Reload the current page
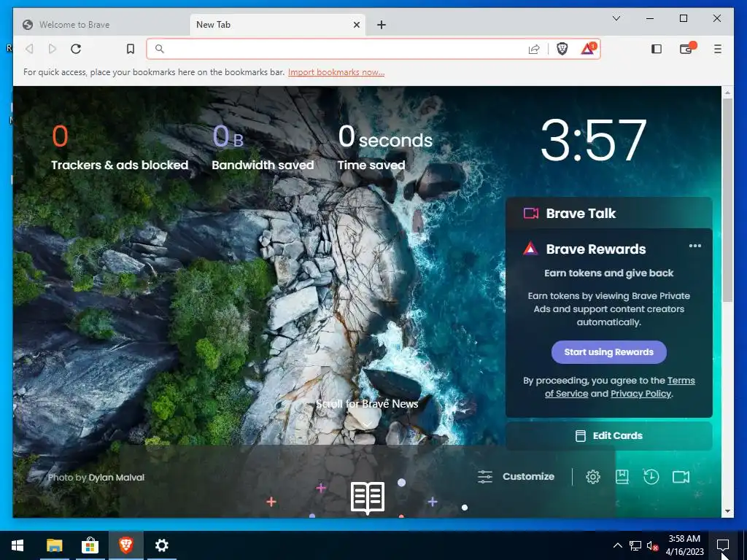 pyautogui.click(x=76, y=49)
